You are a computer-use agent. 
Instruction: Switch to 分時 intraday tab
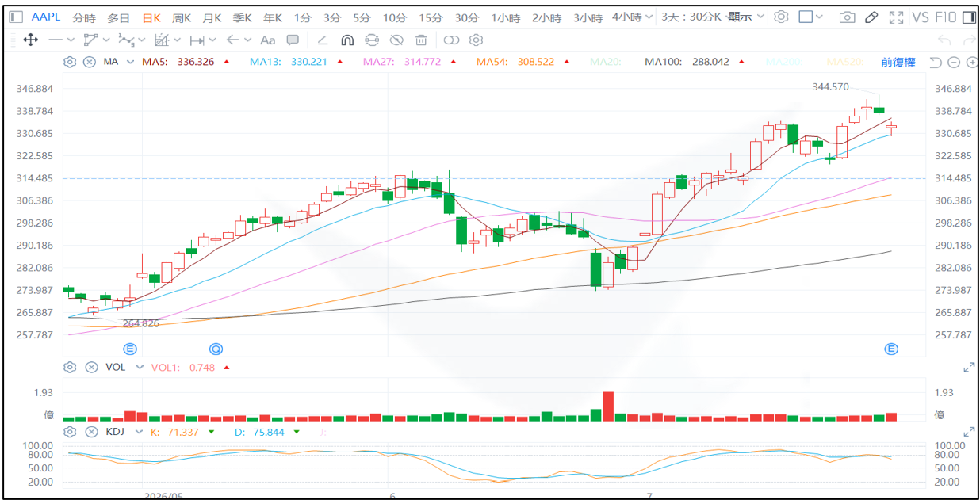[x=83, y=17]
